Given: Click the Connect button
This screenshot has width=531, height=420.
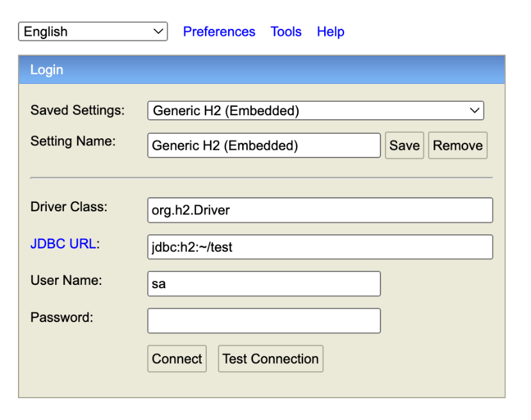Looking at the screenshot, I should coord(177,359).
